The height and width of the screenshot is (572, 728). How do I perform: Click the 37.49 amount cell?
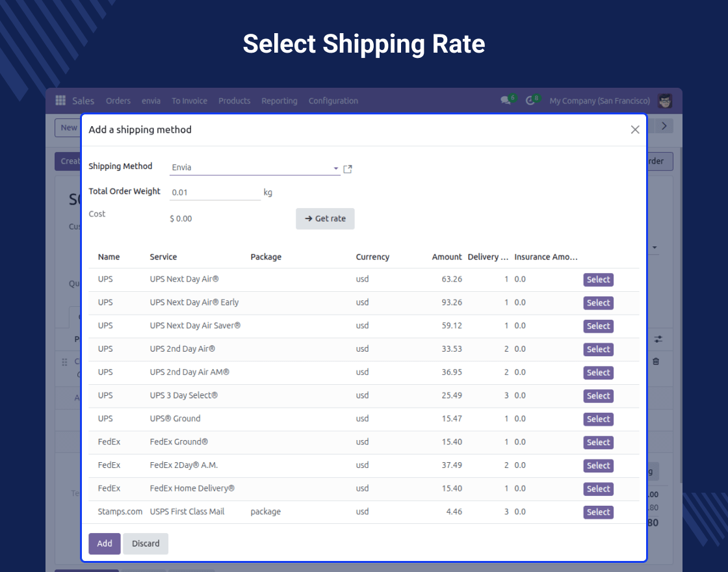pyautogui.click(x=452, y=465)
